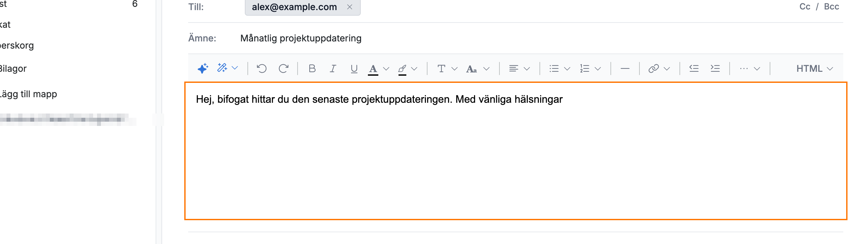
Task: Toggle italic formatting
Action: coord(333,69)
